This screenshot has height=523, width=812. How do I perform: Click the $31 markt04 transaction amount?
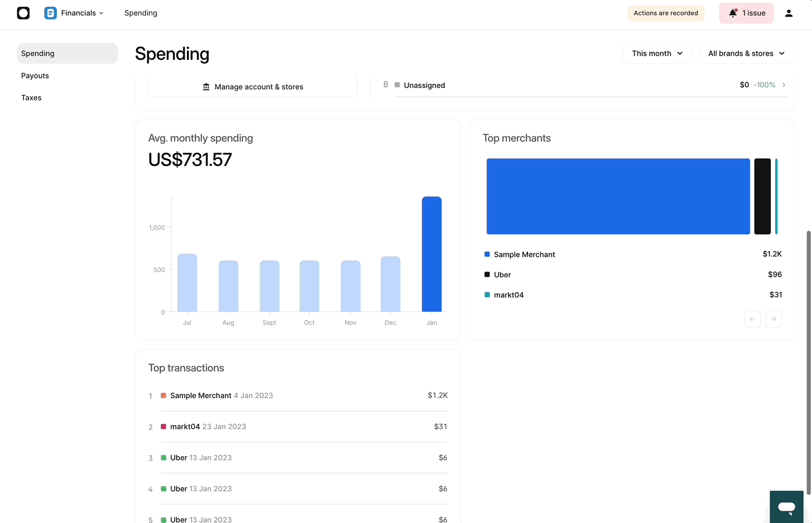pos(441,427)
